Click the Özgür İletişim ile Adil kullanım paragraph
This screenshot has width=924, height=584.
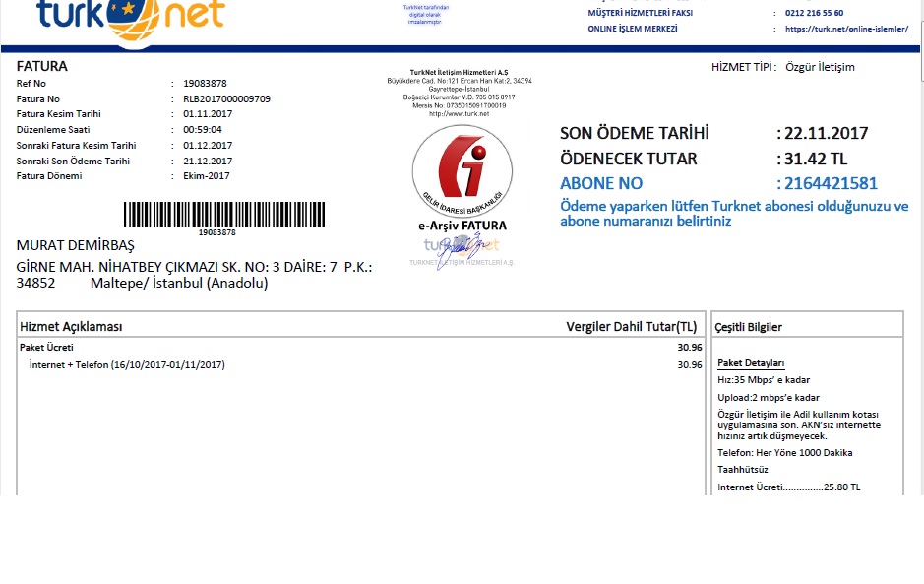[799, 425]
